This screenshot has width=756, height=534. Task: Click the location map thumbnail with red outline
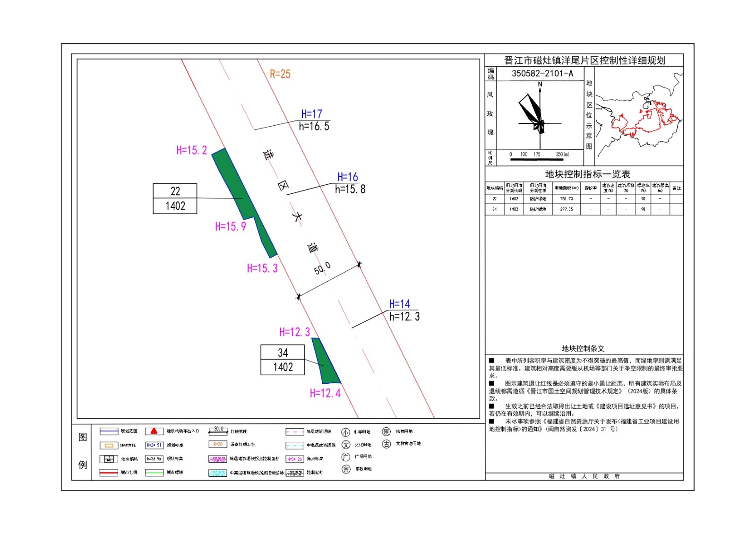639,118
